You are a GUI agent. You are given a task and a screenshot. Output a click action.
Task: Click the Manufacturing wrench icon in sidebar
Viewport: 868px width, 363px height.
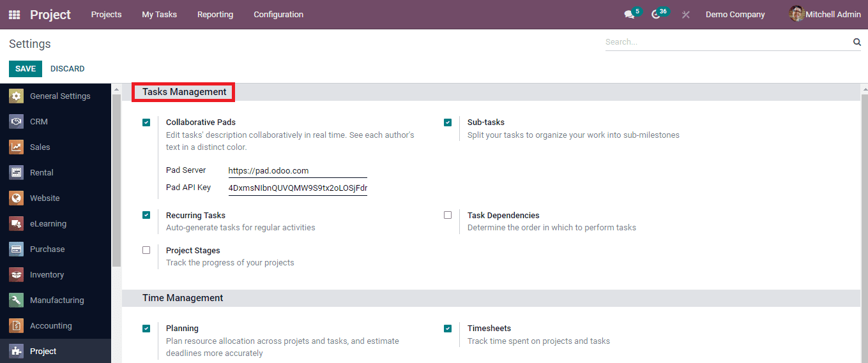coord(17,300)
